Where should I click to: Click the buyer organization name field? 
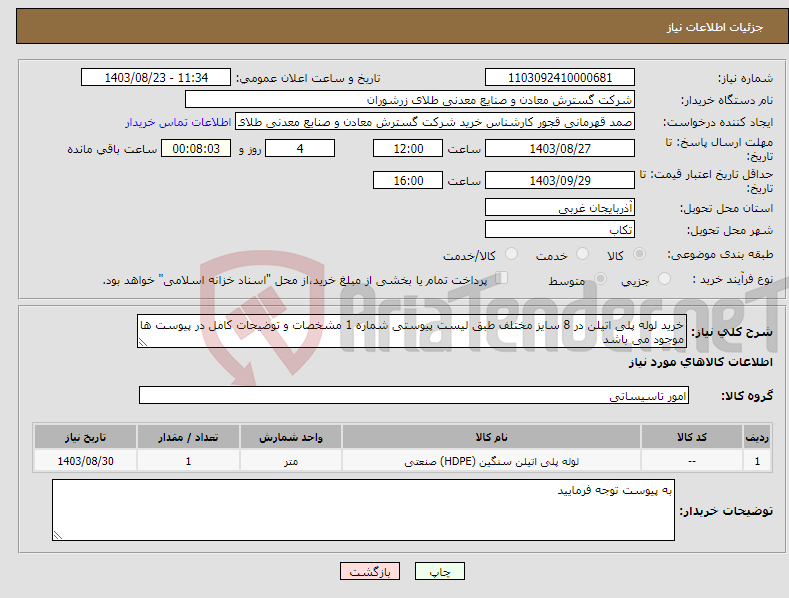(x=410, y=100)
